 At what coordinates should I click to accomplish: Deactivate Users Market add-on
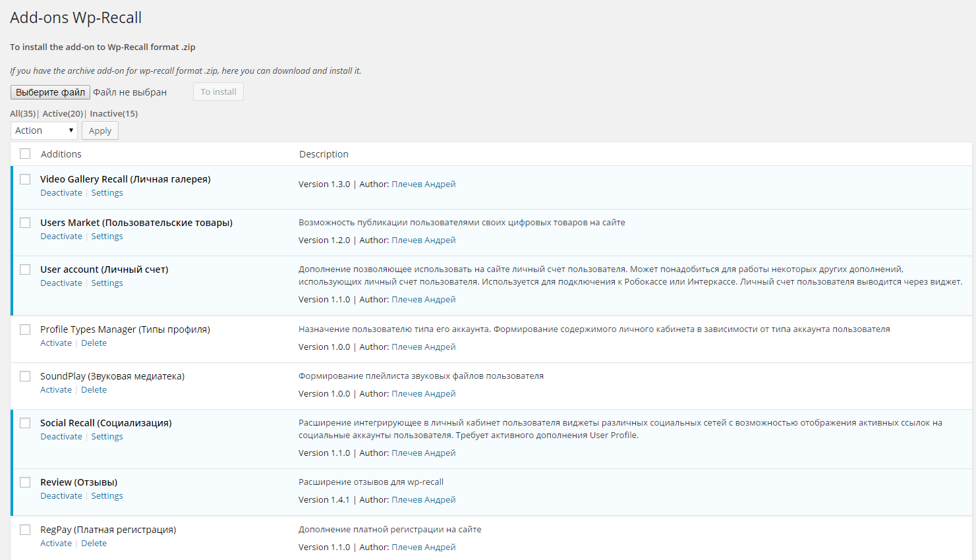61,237
